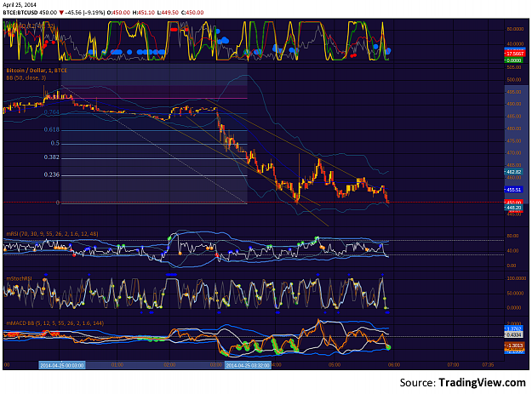The width and height of the screenshot is (532, 394).
Task: Click the 448.20 lower band price tag
Action: click(x=514, y=208)
